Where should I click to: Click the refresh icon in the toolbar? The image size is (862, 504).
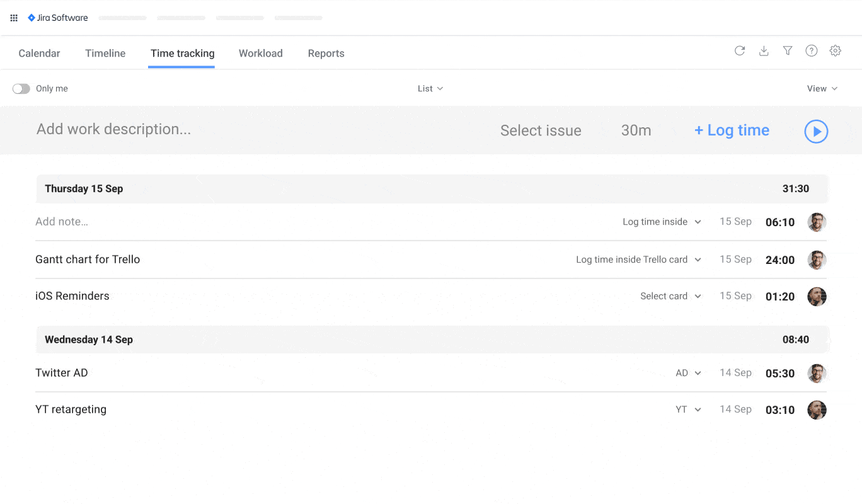click(740, 50)
